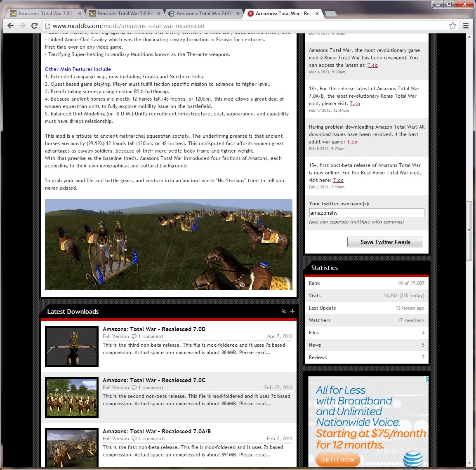This screenshot has width=476, height=470.
Task: Maximize the browser window
Action: (x=449, y=4)
